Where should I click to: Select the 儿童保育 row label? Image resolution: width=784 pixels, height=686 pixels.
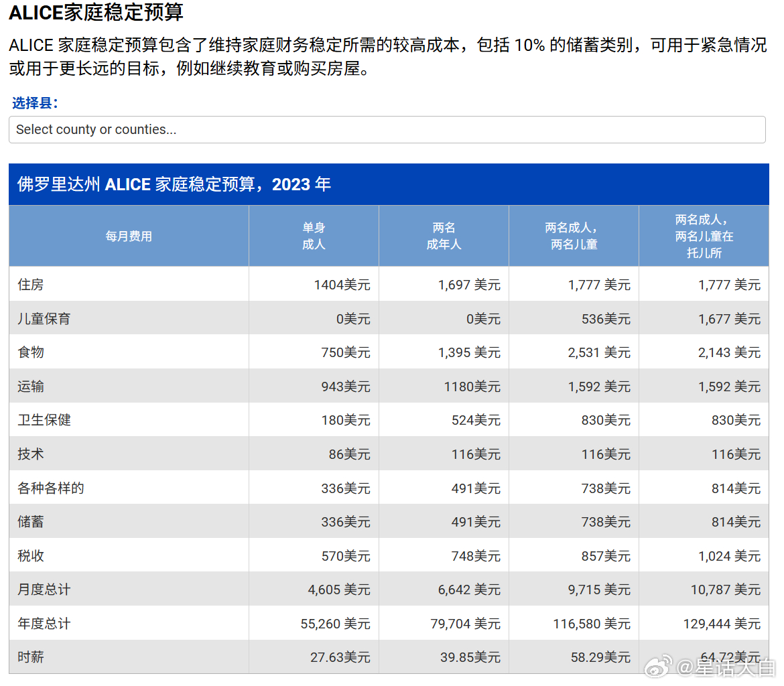coord(44,318)
